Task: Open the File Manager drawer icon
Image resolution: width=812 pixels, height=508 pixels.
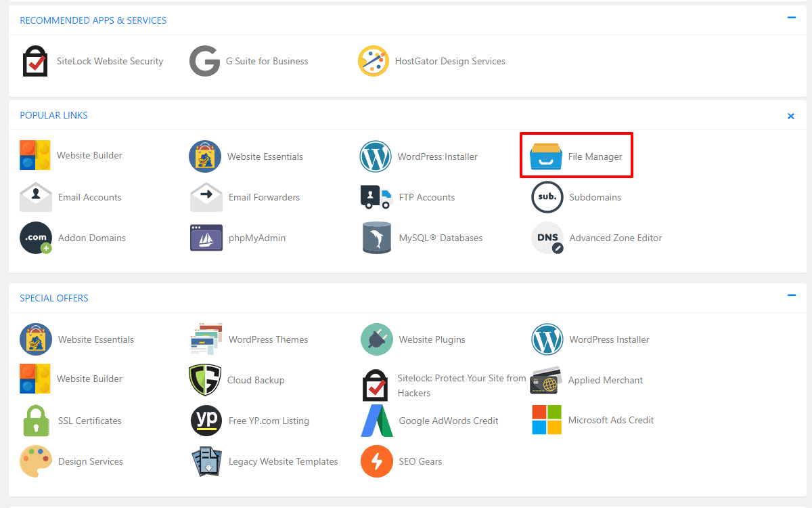Action: click(x=546, y=156)
